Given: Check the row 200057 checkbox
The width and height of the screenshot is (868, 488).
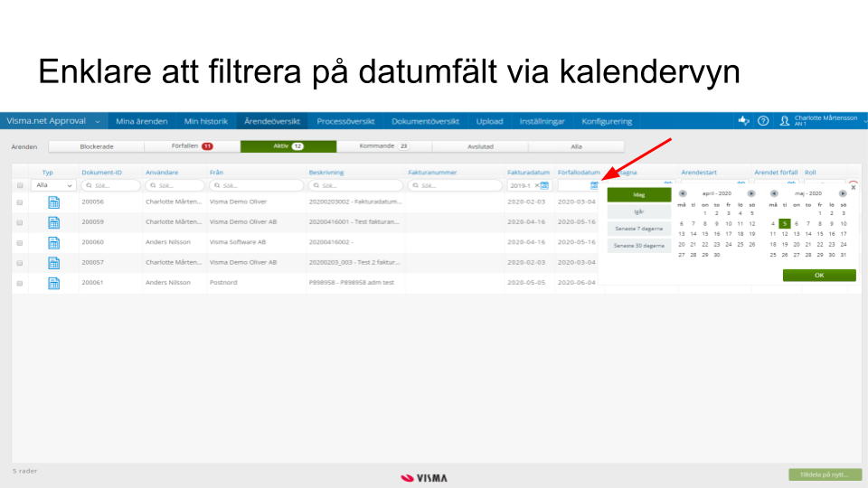Looking at the screenshot, I should (20, 263).
